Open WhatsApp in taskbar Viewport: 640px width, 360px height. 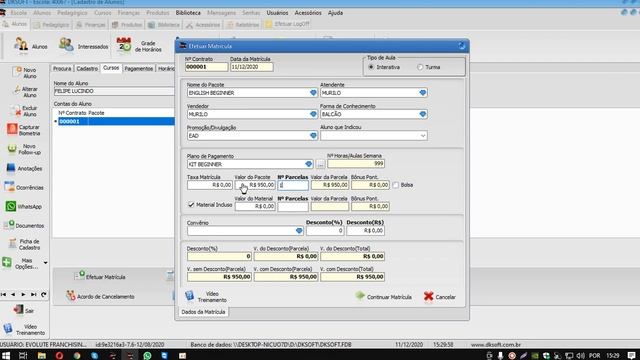tap(147, 355)
